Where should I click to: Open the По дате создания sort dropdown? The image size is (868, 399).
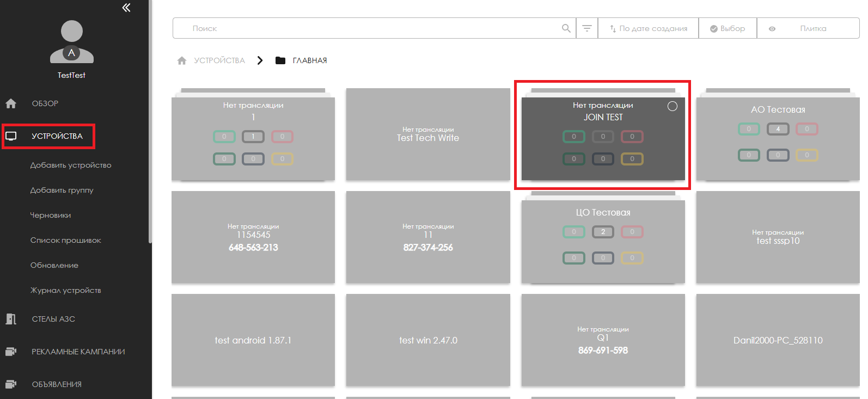(x=648, y=28)
